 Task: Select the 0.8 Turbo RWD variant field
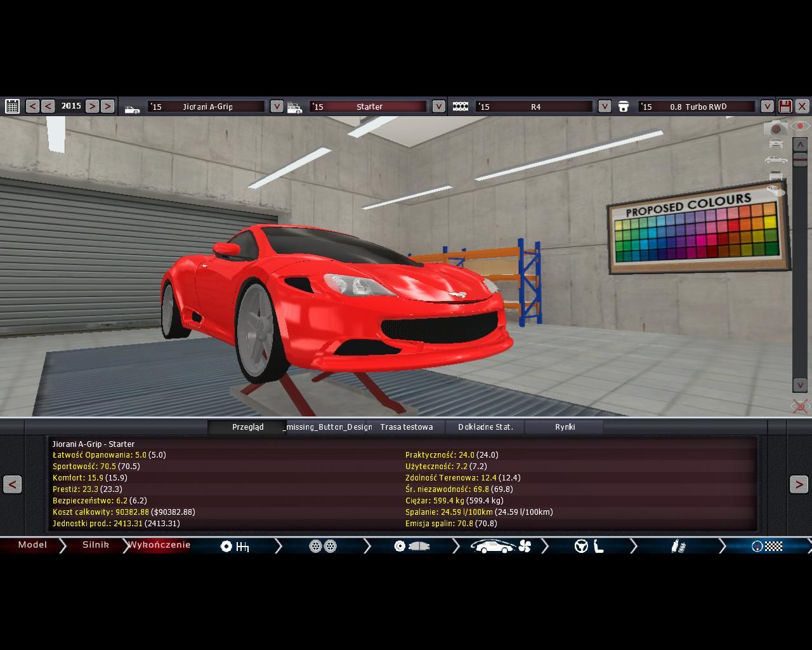697,107
